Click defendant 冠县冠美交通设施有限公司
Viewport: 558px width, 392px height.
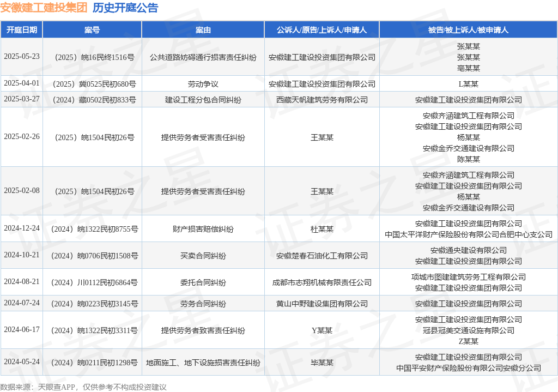(x=468, y=330)
